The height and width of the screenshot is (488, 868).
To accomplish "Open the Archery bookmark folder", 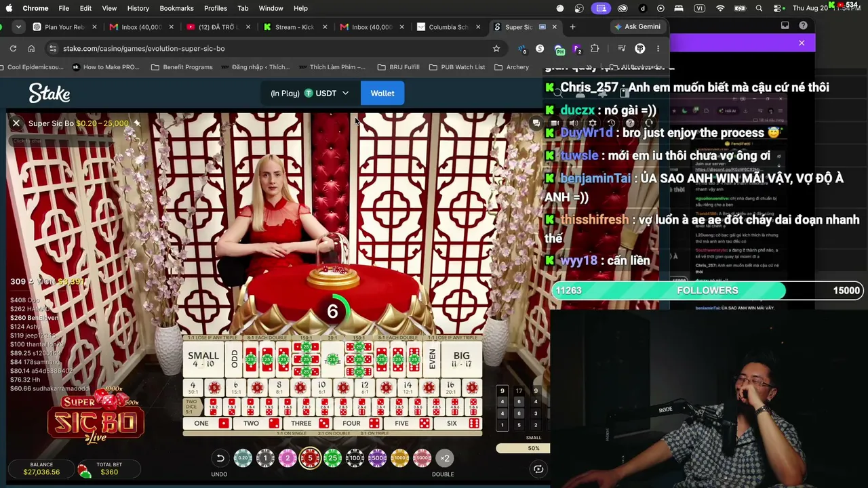I will (x=512, y=67).
